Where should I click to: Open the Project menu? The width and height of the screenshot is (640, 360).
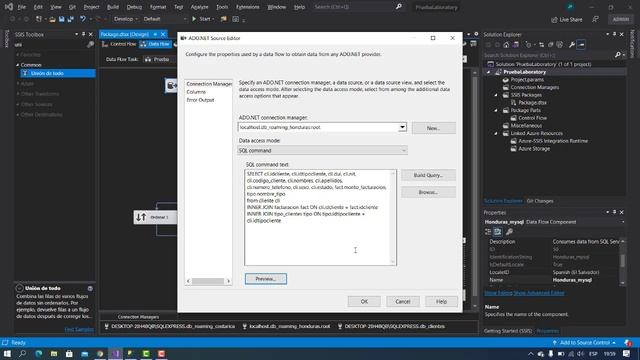point(91,7)
